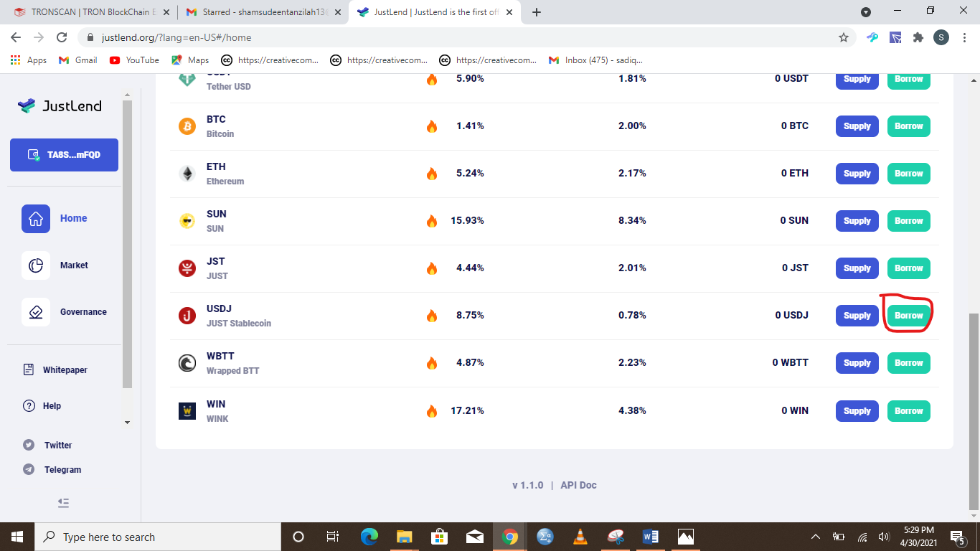Open a new browser tab
This screenshot has height=551, width=980.
(x=537, y=12)
